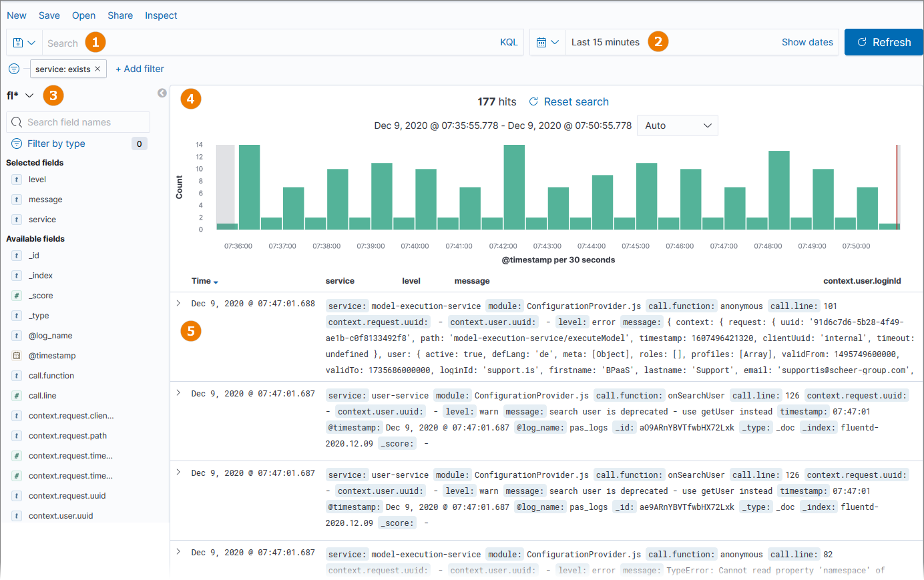This screenshot has width=924, height=580.
Task: Switch query language via KQL toggle
Action: tap(509, 42)
